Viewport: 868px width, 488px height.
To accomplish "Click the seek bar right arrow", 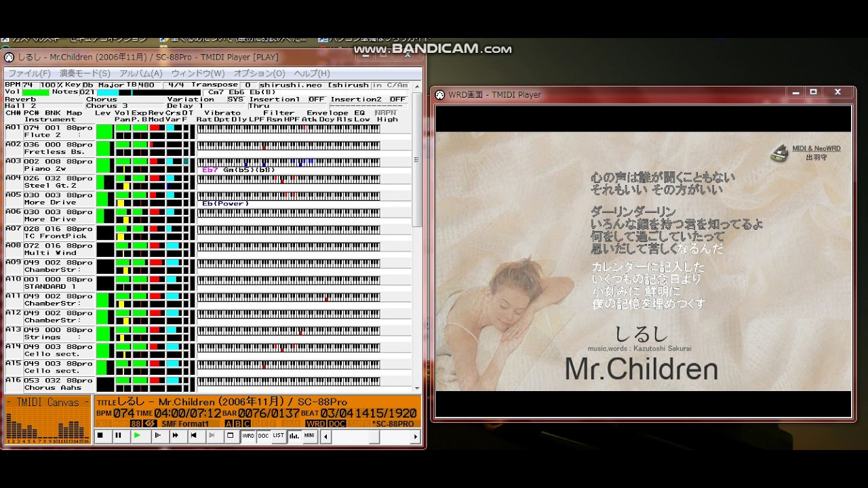I will [416, 437].
